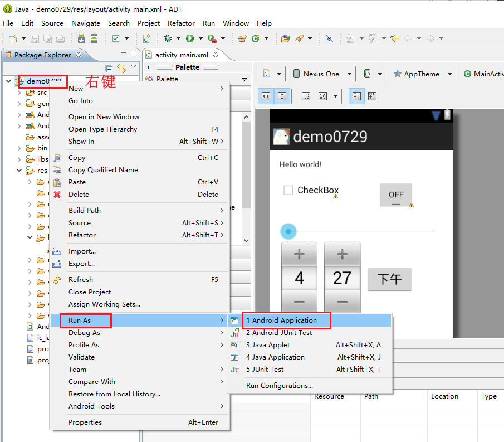Screen dimensions: 504x442
Task: Open the AppTheme theme dropdown
Action: click(421, 74)
